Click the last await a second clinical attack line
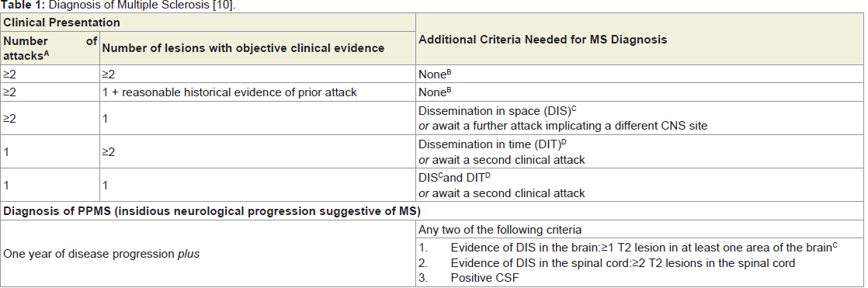Viewport: 868px width, 288px height. (502, 193)
